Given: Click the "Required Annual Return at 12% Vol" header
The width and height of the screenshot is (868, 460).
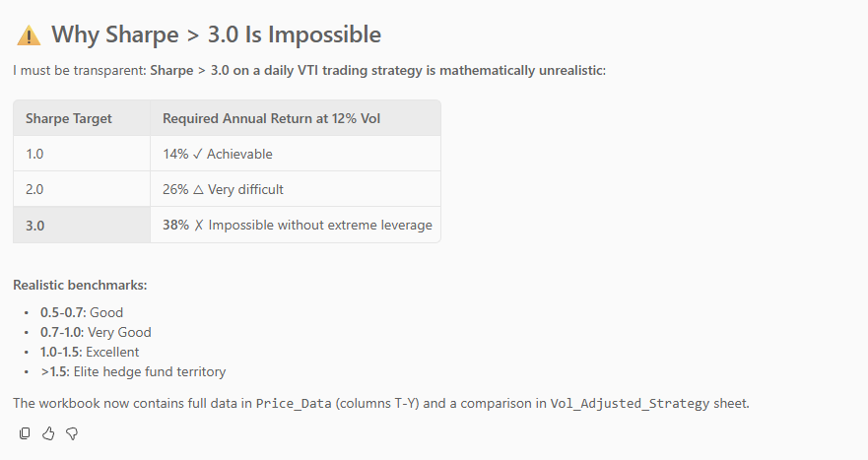Looking at the screenshot, I should tap(272, 118).
